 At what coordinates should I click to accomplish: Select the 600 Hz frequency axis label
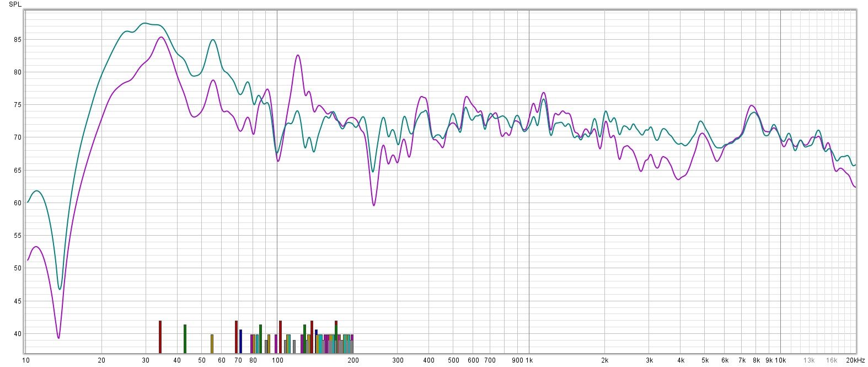click(x=473, y=360)
